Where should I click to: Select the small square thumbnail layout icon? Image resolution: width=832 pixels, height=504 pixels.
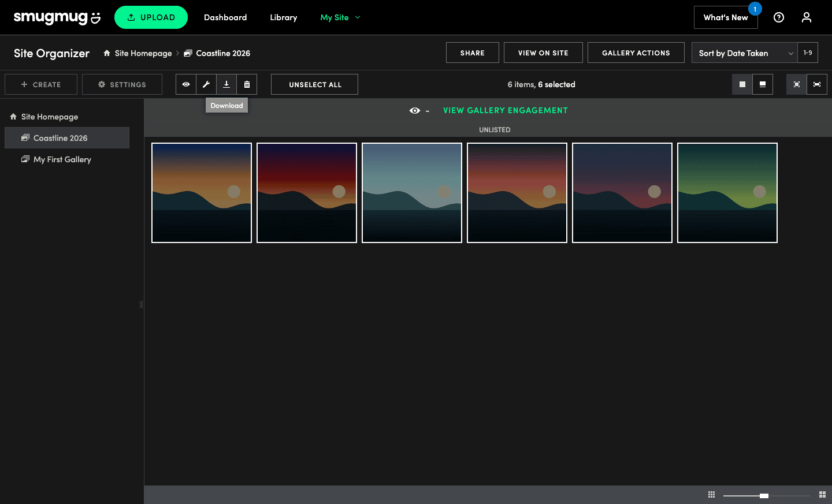742,84
